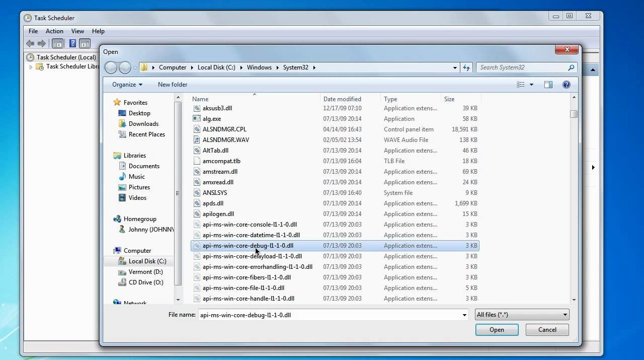This screenshot has width=644, height=360.
Task: Click Task Scheduler back arrow toolbar icon
Action: pyautogui.click(x=30, y=44)
